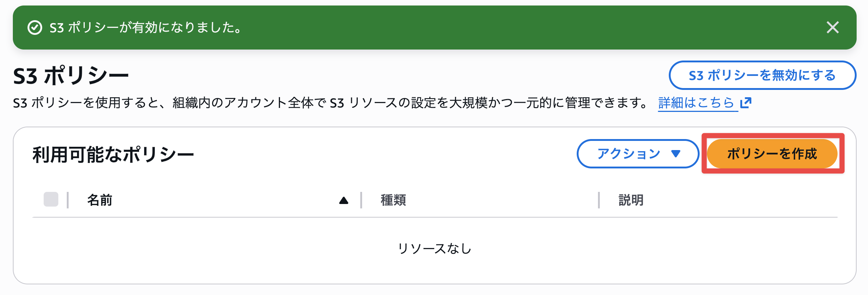
Task: Open the 詳細はこちら link
Action: coord(696,103)
